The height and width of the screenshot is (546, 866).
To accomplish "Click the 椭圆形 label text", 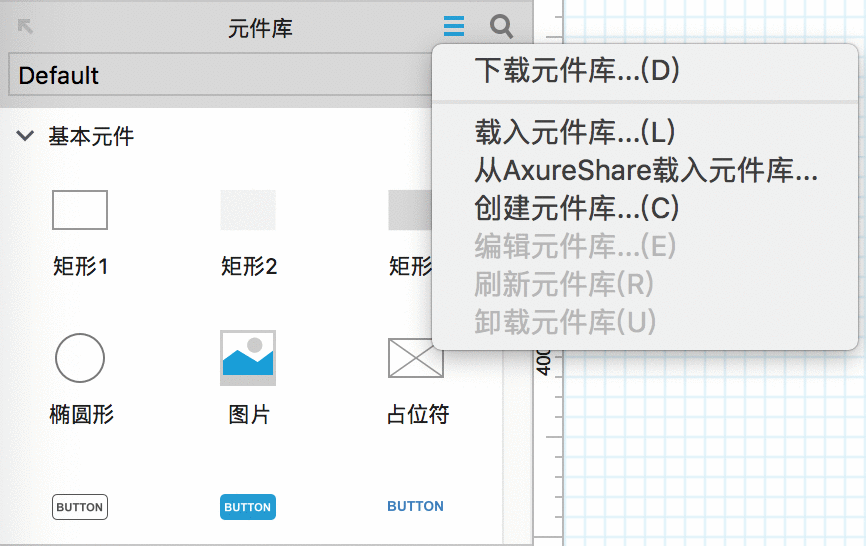I will click(x=81, y=414).
